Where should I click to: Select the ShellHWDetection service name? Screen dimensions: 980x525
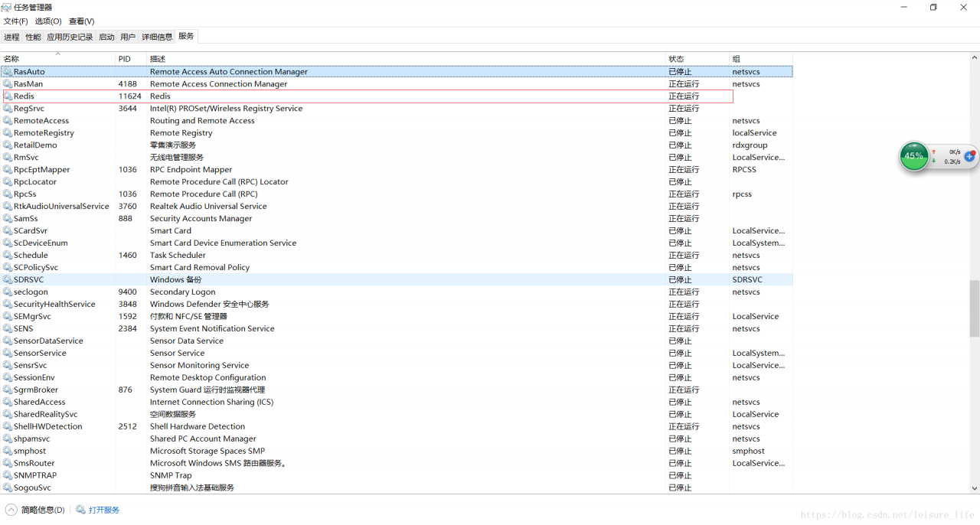(x=47, y=426)
